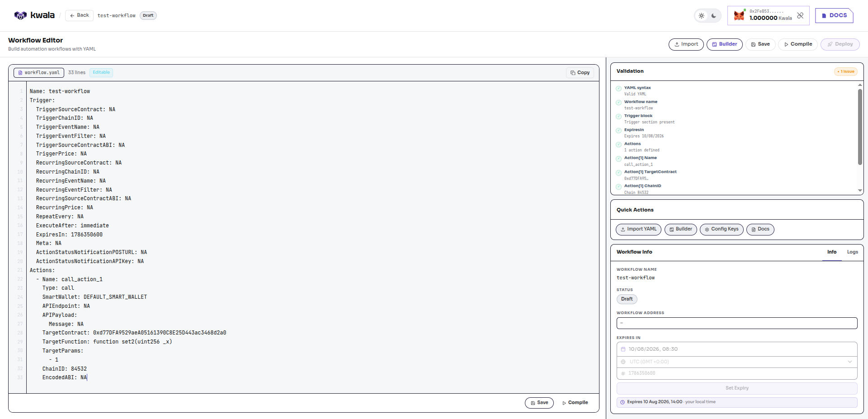
Task: Switch to the Logs tab
Action: pyautogui.click(x=852, y=252)
